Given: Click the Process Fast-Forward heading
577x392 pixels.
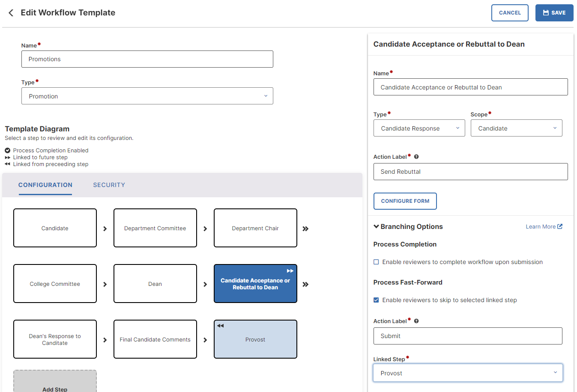Looking at the screenshot, I should click(408, 282).
